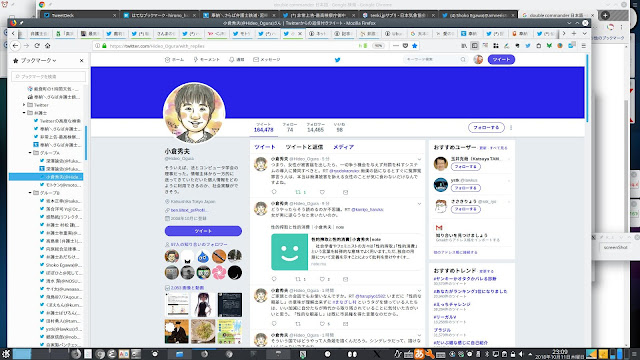
Task: Open the anime girl media thumbnail
Action: 203,304
